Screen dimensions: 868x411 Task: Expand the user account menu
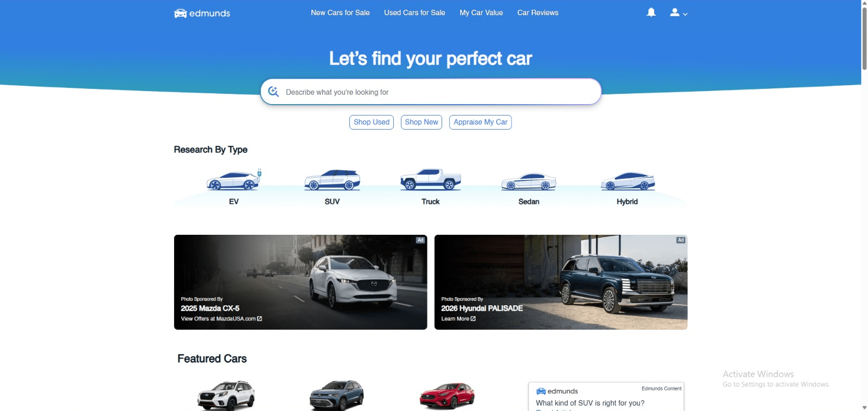pyautogui.click(x=678, y=12)
